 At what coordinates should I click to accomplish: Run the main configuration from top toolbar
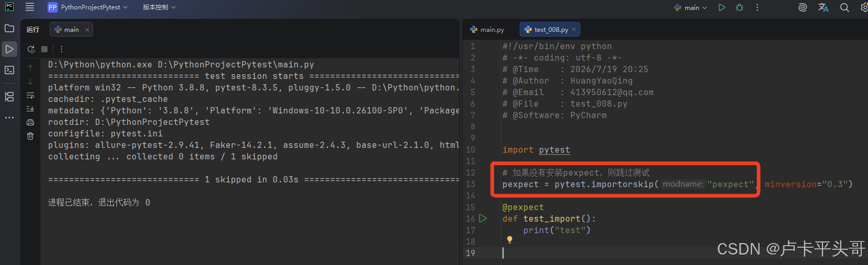[722, 7]
